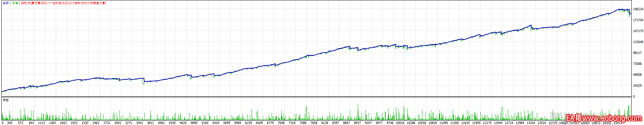Click trade number 12444 on the horizontal axis
Viewport: 644px width, 125px height.
(498, 123)
